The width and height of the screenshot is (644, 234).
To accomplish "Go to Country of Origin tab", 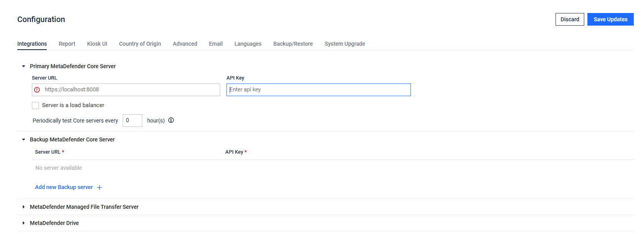I will [140, 44].
